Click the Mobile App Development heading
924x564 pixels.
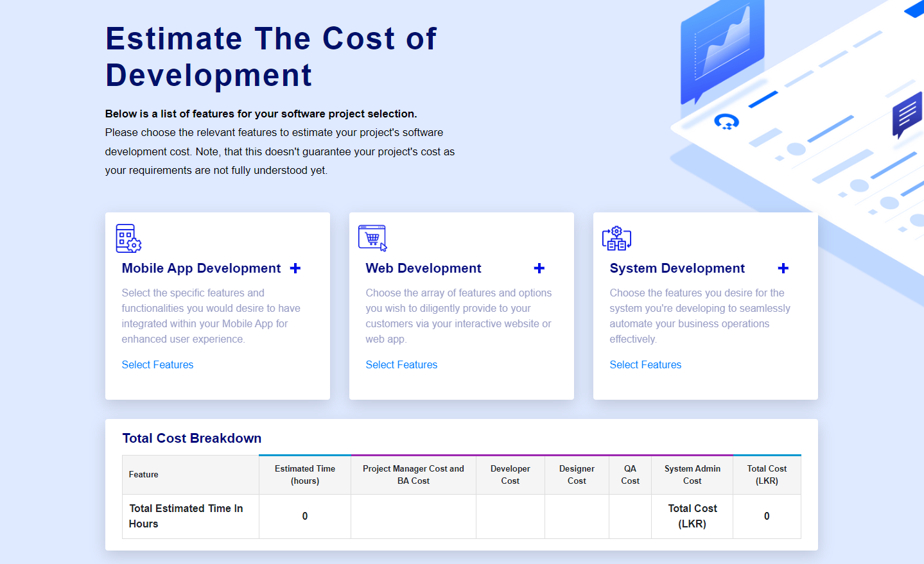[201, 268]
